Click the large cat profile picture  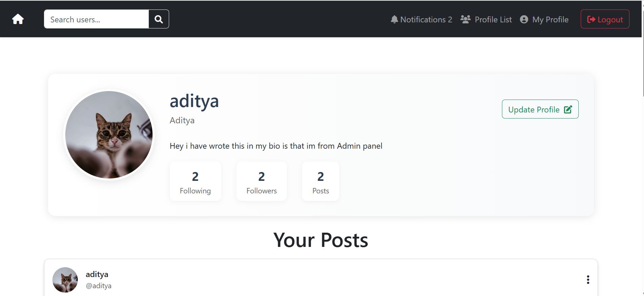point(109,135)
